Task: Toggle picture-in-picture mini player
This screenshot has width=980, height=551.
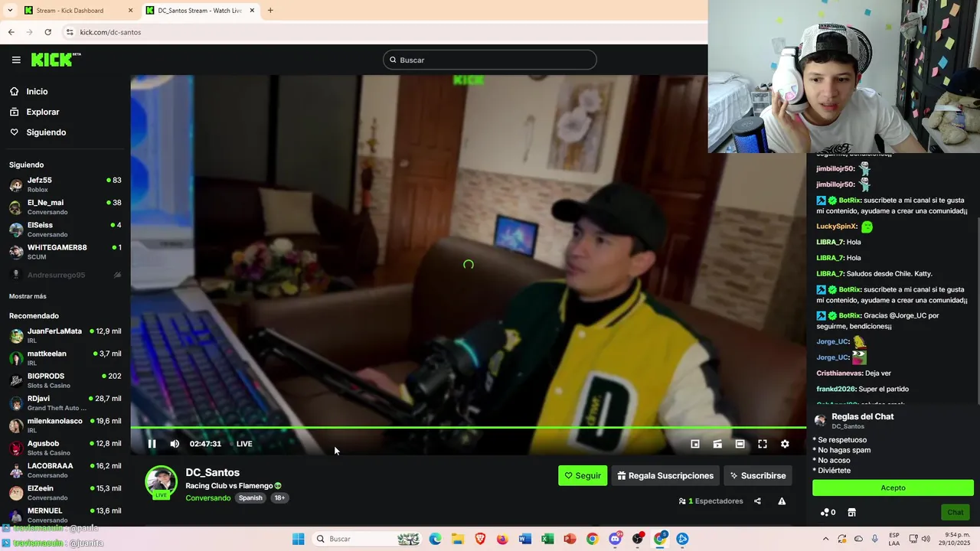Action: pyautogui.click(x=695, y=444)
